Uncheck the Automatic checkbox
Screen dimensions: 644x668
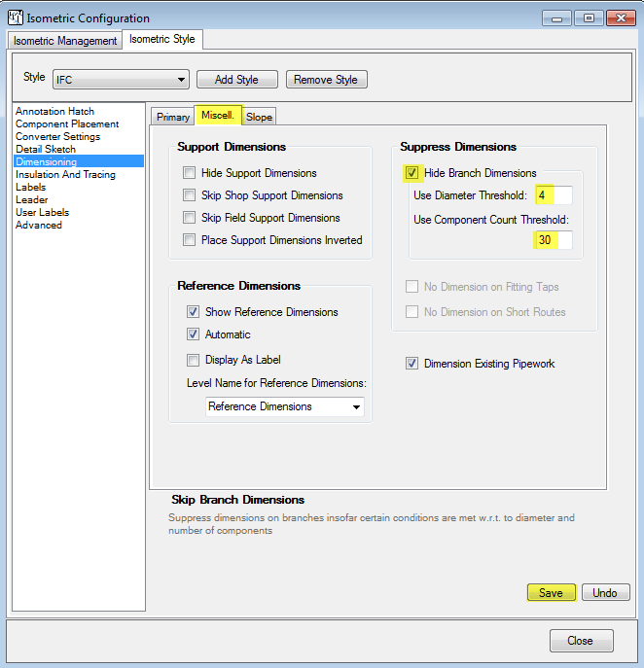pyautogui.click(x=193, y=334)
